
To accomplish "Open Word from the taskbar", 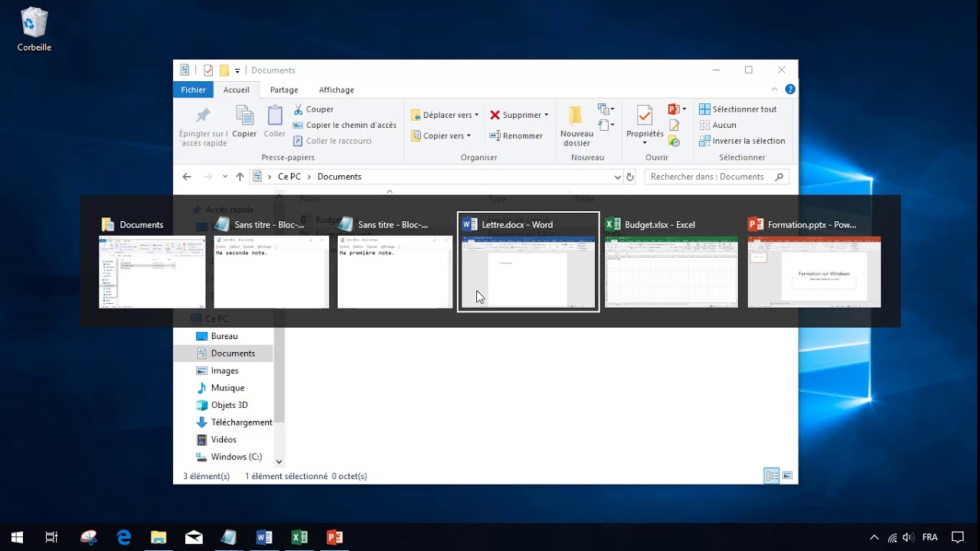I will coord(264,537).
